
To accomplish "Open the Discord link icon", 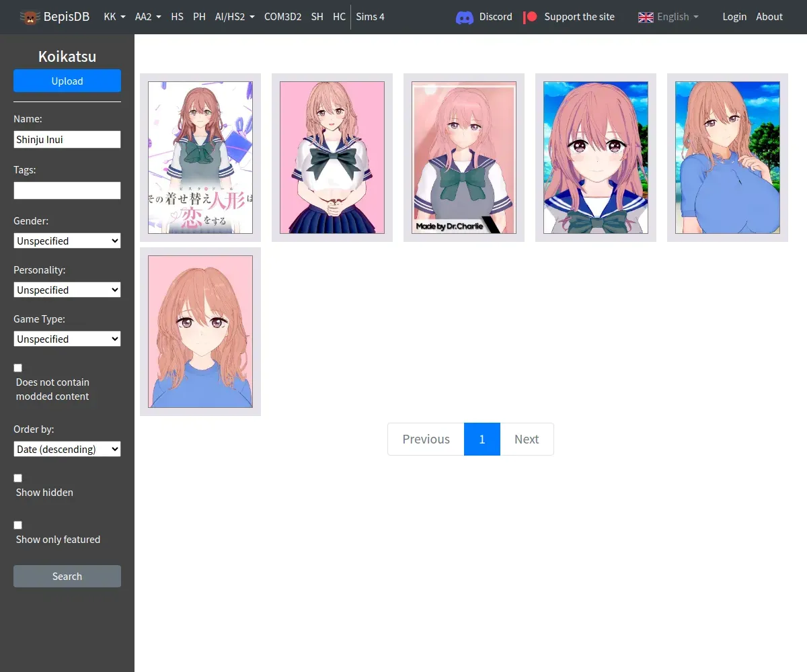I will pos(465,17).
